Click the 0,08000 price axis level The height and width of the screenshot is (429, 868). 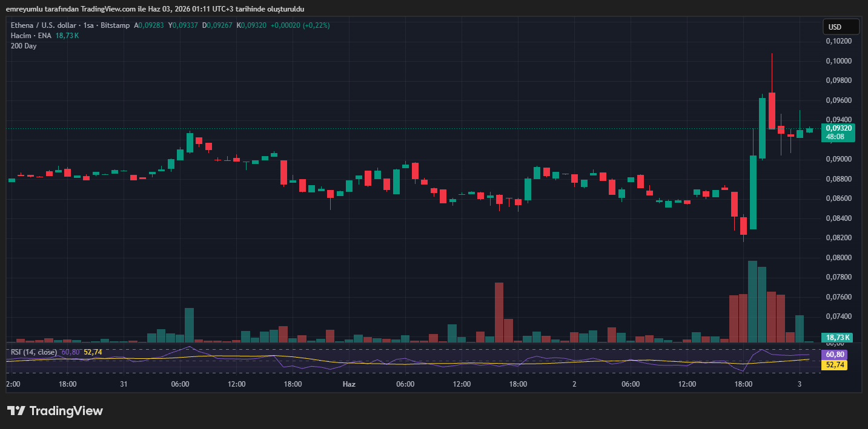tap(839, 258)
